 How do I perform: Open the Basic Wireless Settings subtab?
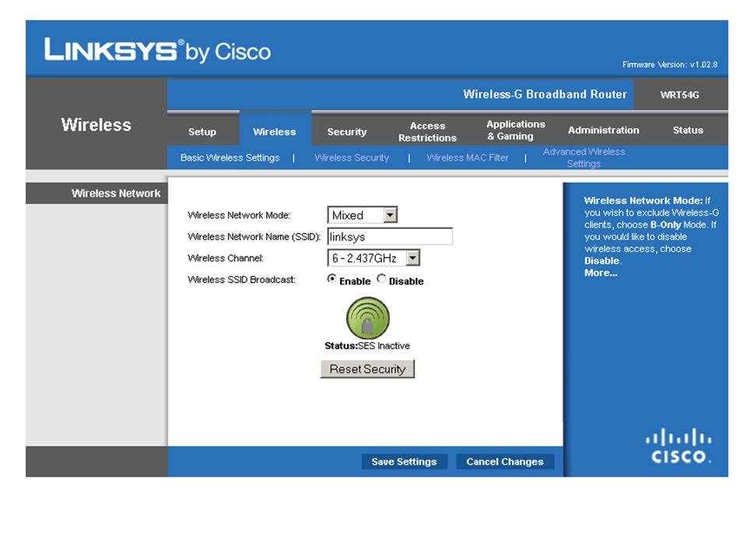(230, 158)
